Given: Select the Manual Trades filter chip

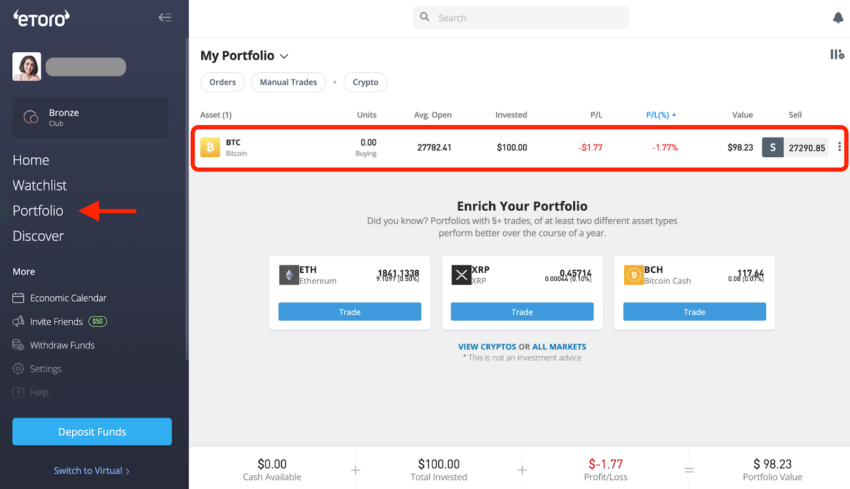Looking at the screenshot, I should pos(288,82).
